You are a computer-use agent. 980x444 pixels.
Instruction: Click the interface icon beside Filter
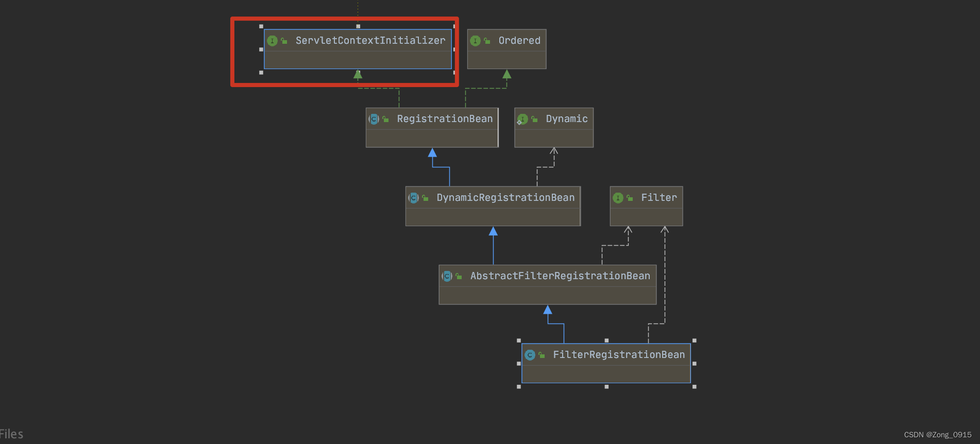[618, 198]
